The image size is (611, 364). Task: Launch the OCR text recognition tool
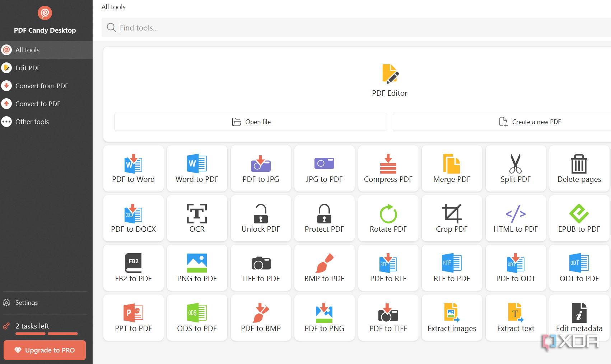(197, 218)
